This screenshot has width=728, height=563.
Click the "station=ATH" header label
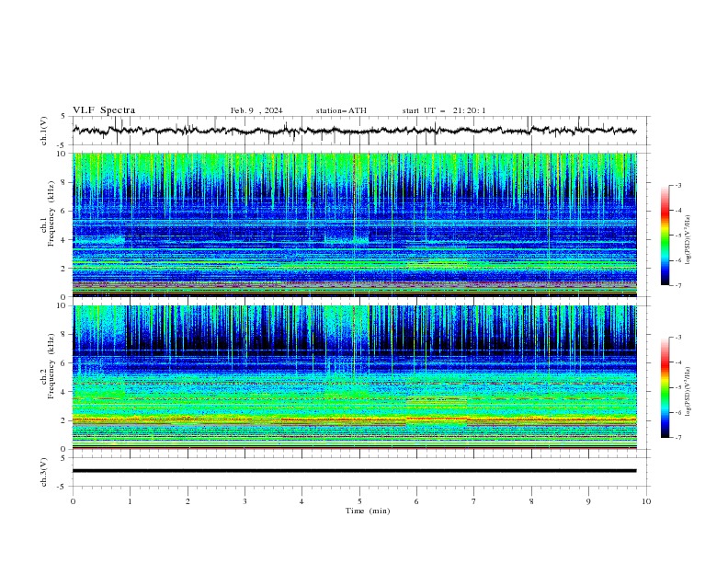point(341,110)
